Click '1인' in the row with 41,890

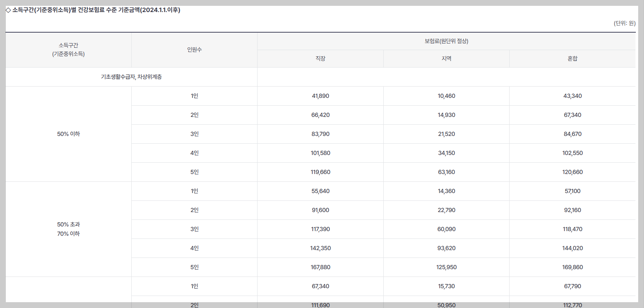pos(194,96)
